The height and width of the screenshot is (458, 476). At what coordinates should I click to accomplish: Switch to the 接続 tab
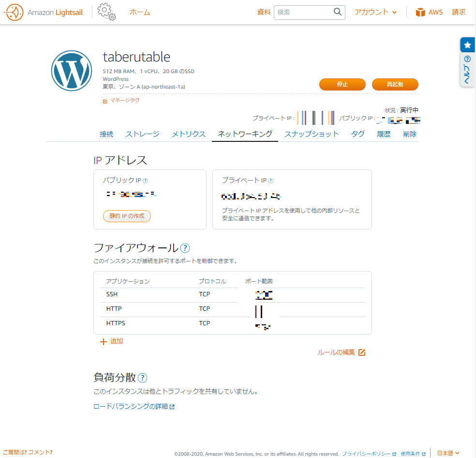point(106,134)
